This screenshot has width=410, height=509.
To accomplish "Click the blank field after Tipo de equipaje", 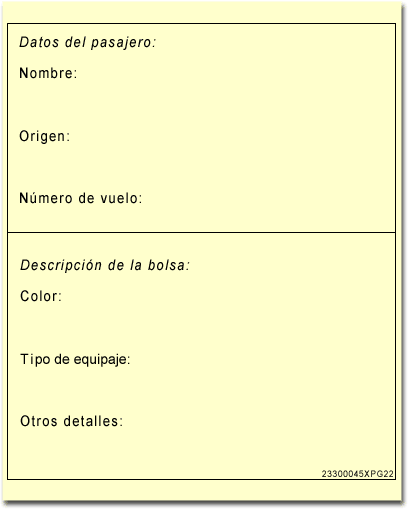I will pos(262,359).
